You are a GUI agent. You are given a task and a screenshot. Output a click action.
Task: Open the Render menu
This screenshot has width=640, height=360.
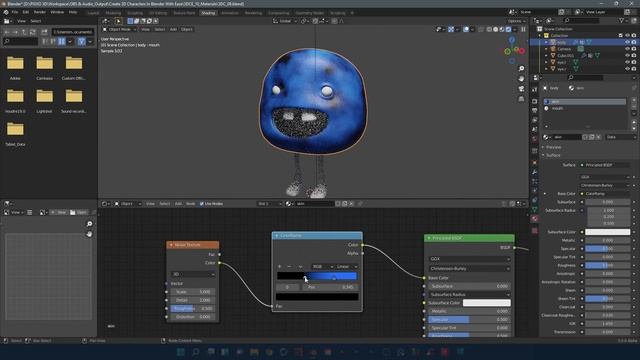[x=40, y=12]
